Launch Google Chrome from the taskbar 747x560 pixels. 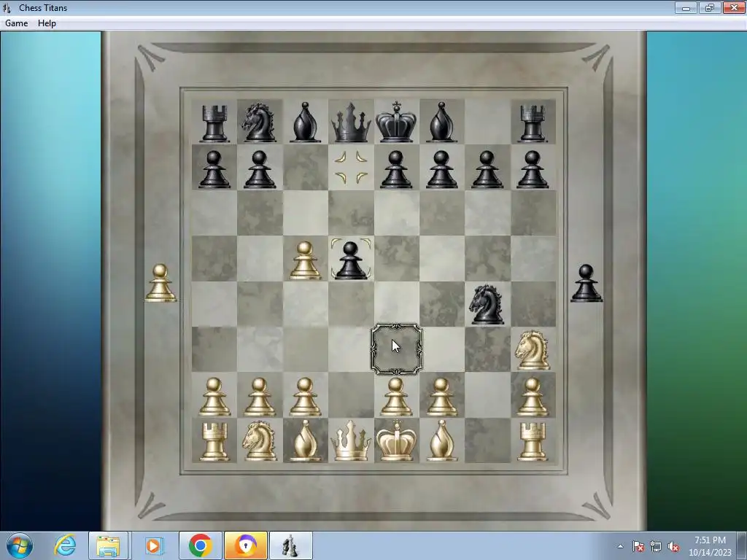200,545
